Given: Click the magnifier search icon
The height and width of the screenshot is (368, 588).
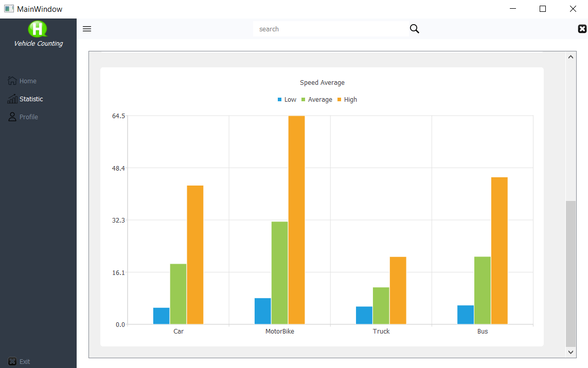Looking at the screenshot, I should point(414,29).
